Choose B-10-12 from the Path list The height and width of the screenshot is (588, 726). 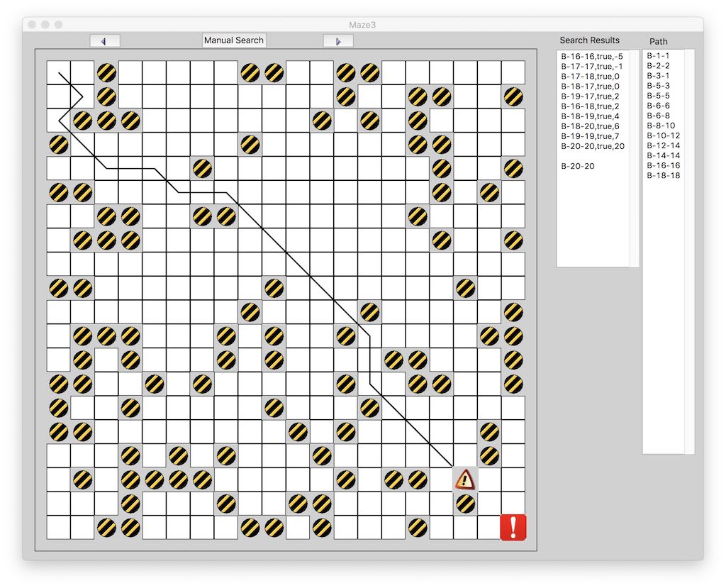pyautogui.click(x=663, y=135)
